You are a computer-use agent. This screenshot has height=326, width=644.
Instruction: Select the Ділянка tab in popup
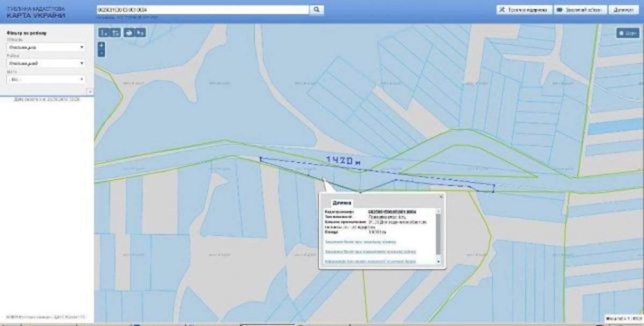[x=342, y=203]
